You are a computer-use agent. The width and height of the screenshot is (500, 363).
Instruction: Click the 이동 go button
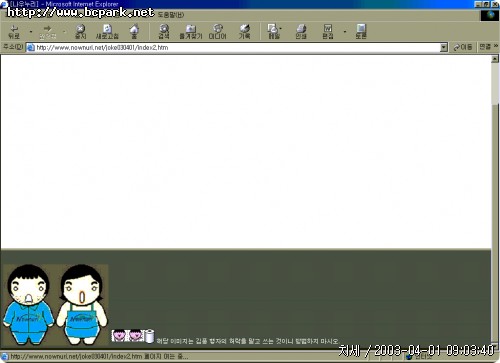click(463, 48)
